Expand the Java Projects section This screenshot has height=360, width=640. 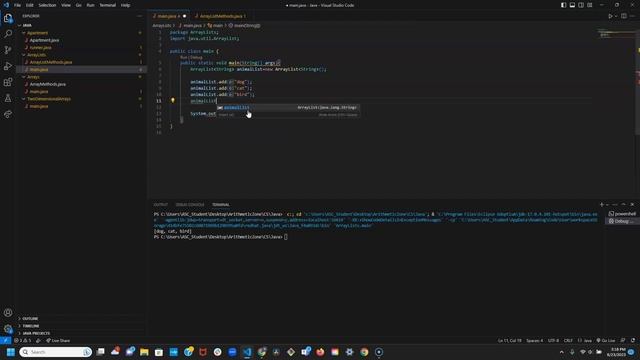point(36,333)
